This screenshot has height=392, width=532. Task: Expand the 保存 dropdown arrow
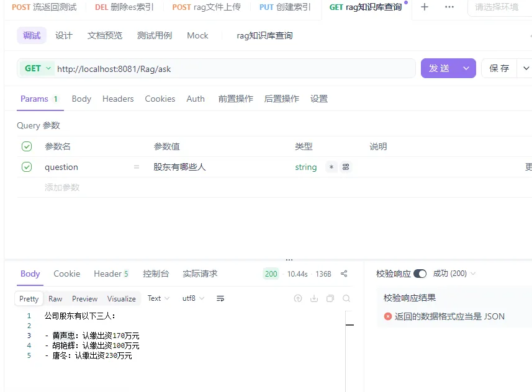point(526,68)
